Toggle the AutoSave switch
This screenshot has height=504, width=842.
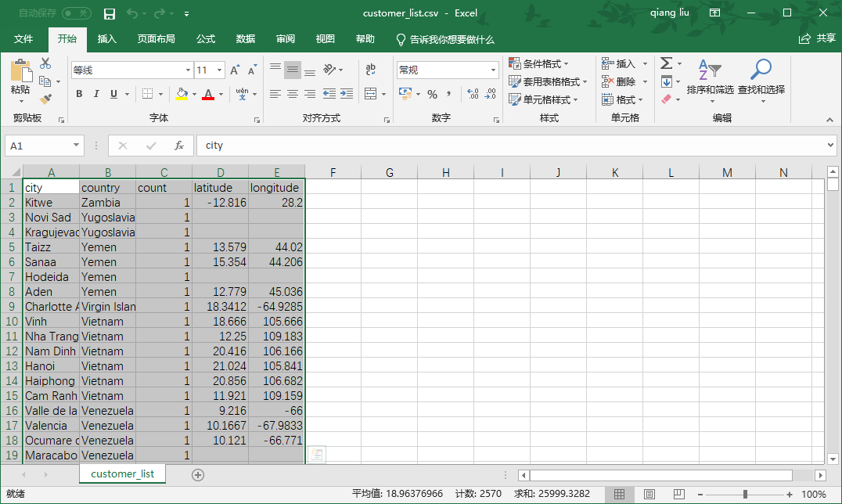pos(76,13)
